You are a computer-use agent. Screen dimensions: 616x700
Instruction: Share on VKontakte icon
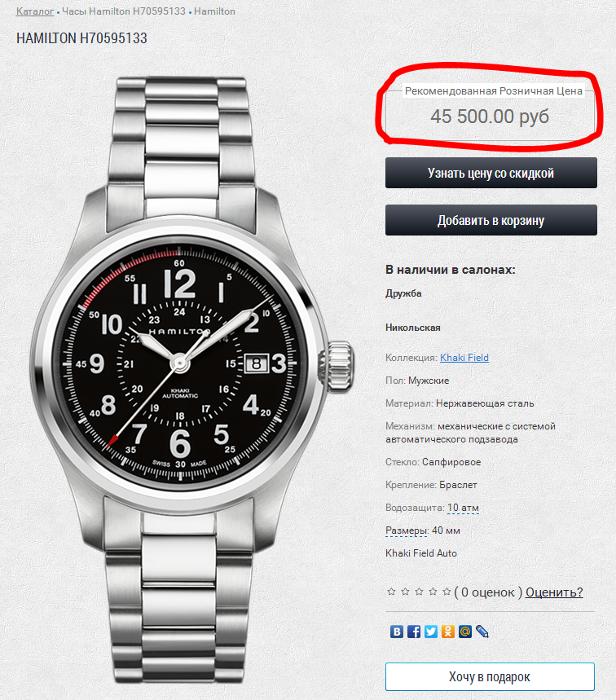pos(397,632)
